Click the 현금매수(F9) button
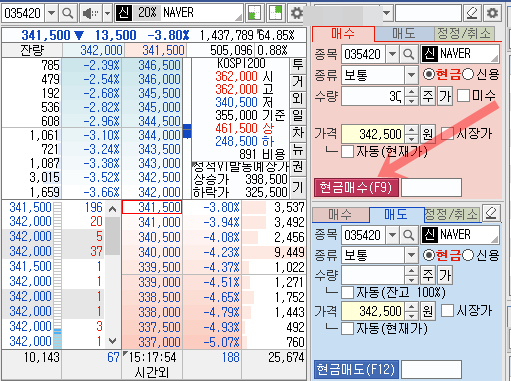This screenshot has height=381, width=511. pos(356,188)
